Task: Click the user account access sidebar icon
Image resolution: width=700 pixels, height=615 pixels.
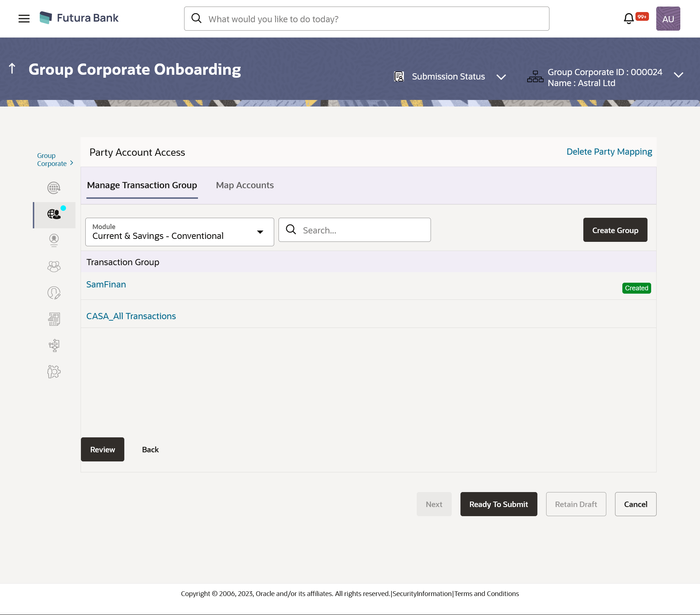Action: click(x=54, y=293)
